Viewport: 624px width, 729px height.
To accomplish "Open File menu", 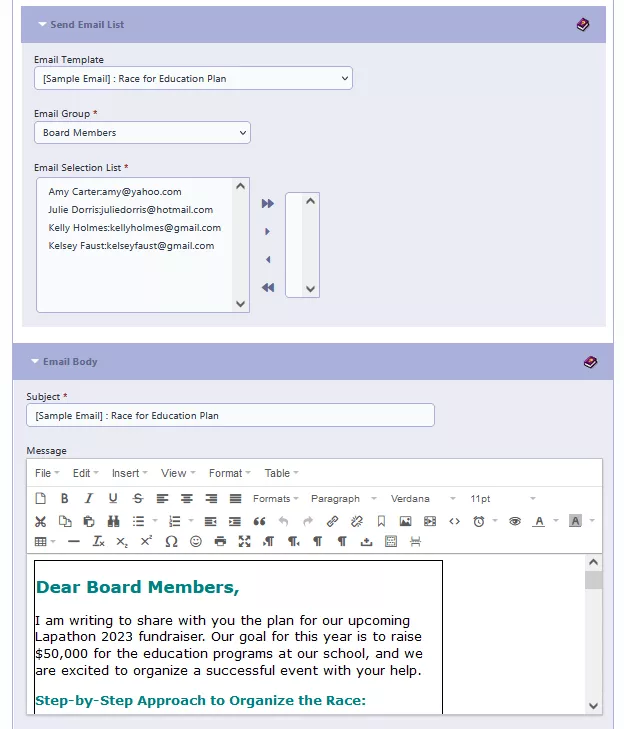I will pyautogui.click(x=47, y=473).
